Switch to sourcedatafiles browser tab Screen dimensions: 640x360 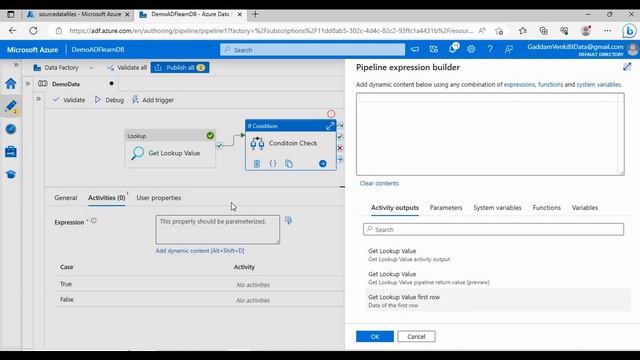click(79, 14)
